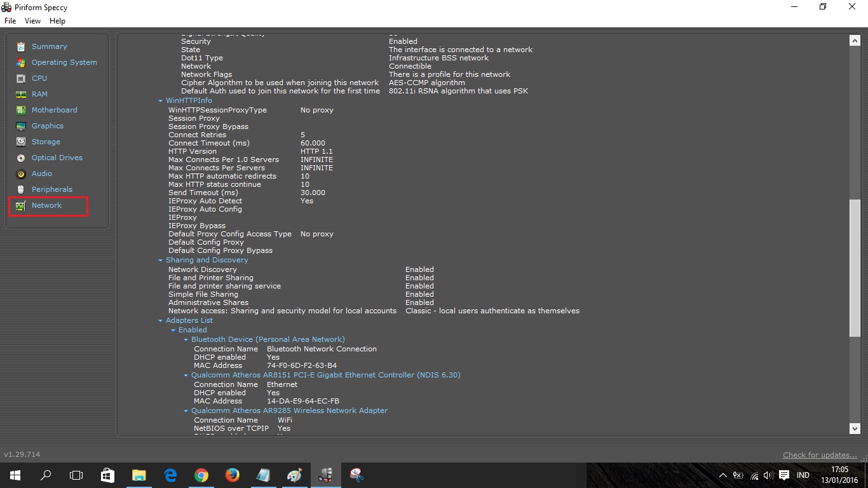Select the Network Discovery row
The height and width of the screenshot is (488, 868).
(x=301, y=269)
